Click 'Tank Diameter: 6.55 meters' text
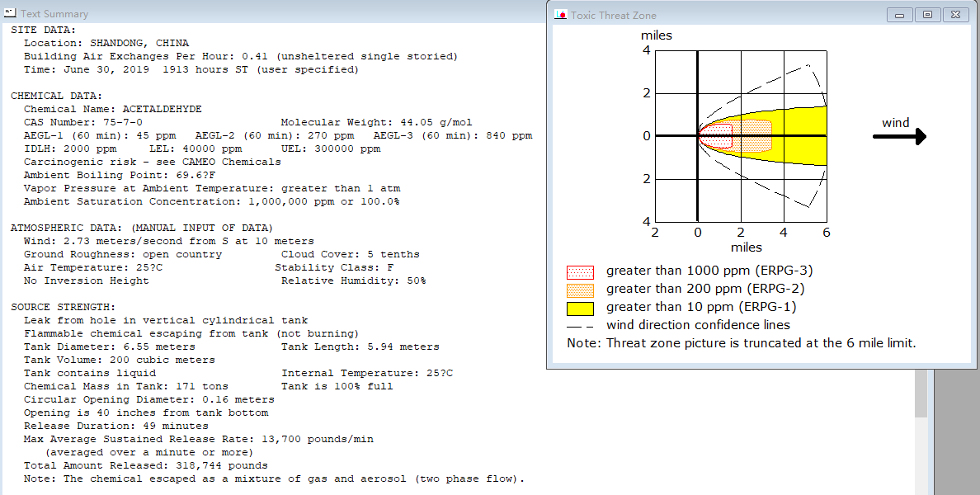The width and height of the screenshot is (980, 495). [110, 346]
